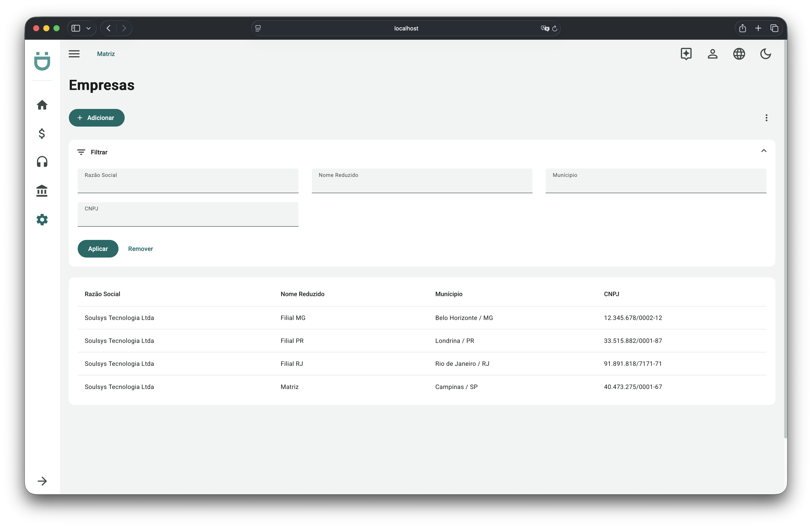The image size is (812, 527).
Task: Collapse the Filtrar panel chevron
Action: pos(763,151)
